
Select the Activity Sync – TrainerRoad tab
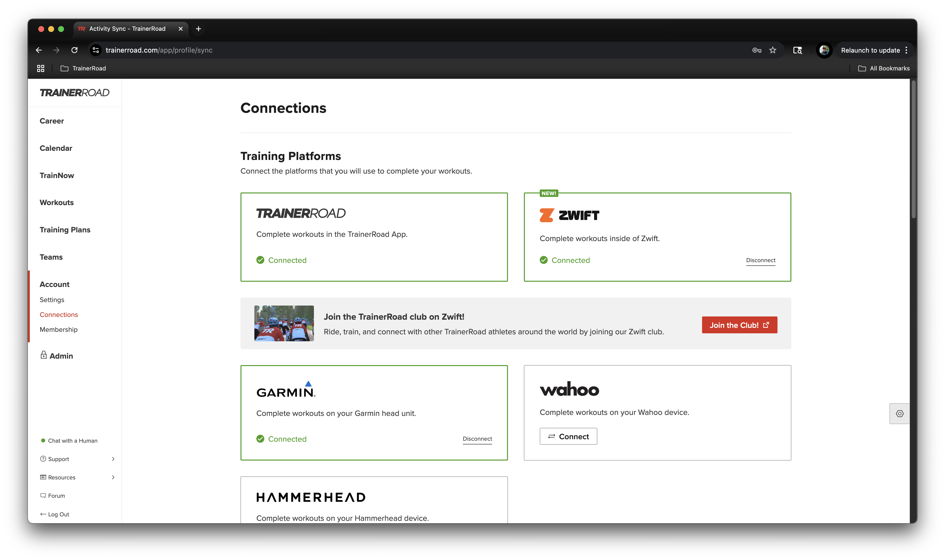point(130,29)
